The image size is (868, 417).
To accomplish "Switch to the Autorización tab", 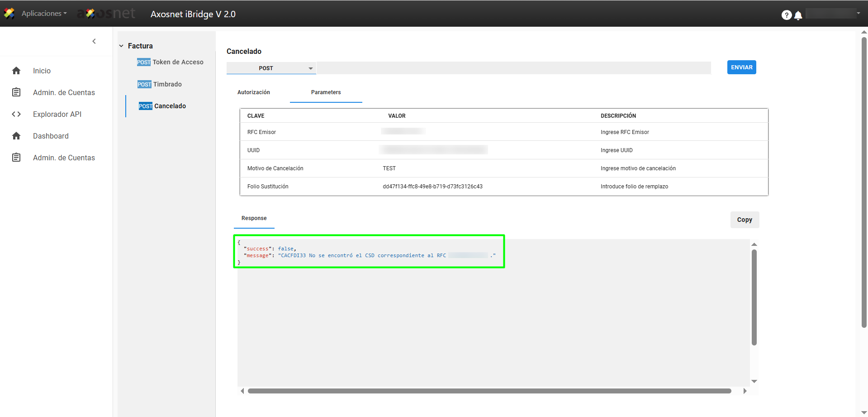I will (x=253, y=92).
